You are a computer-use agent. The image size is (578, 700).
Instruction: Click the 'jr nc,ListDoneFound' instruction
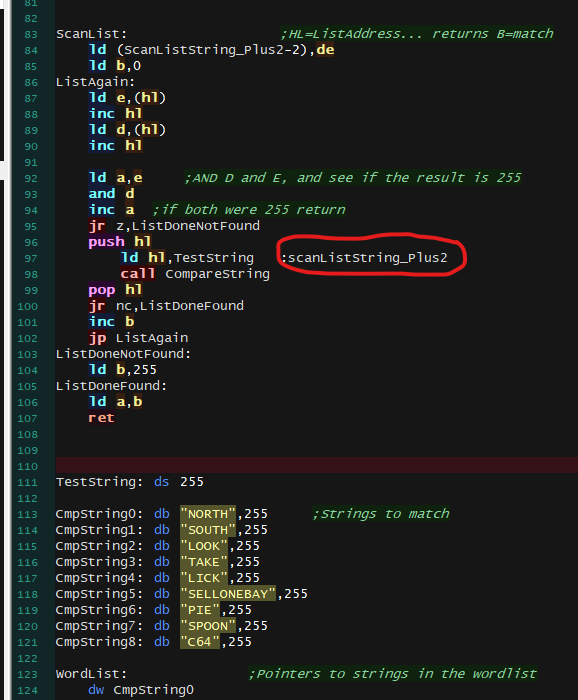166,306
